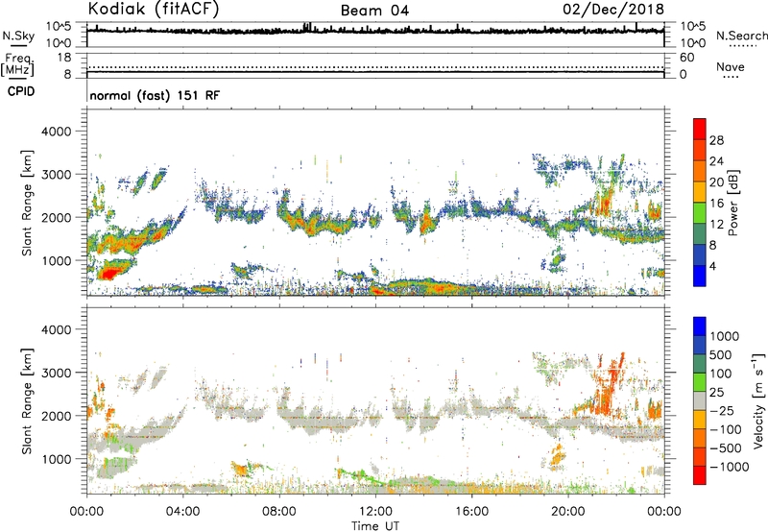Select the "Velocity [m s⁻¹]" colorbar title
The height and width of the screenshot is (532, 768).
pyautogui.click(x=759, y=400)
